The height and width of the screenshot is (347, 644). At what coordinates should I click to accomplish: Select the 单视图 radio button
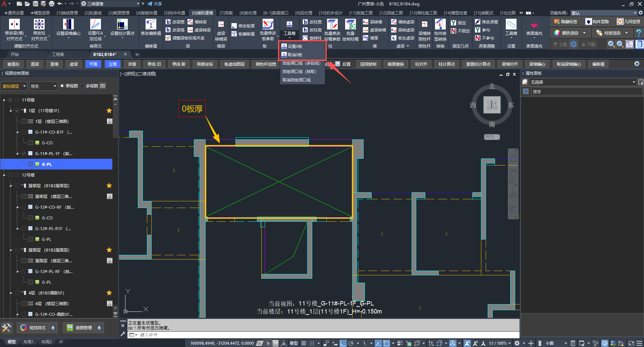tap(62, 86)
